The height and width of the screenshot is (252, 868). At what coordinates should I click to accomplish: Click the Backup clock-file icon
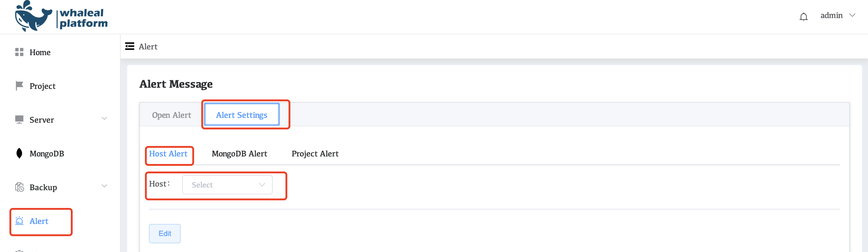point(19,187)
